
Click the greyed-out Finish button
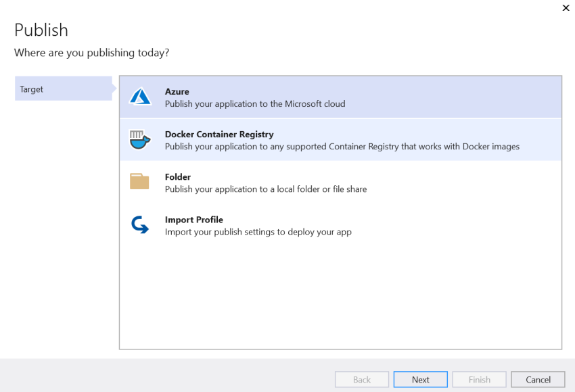pos(480,380)
